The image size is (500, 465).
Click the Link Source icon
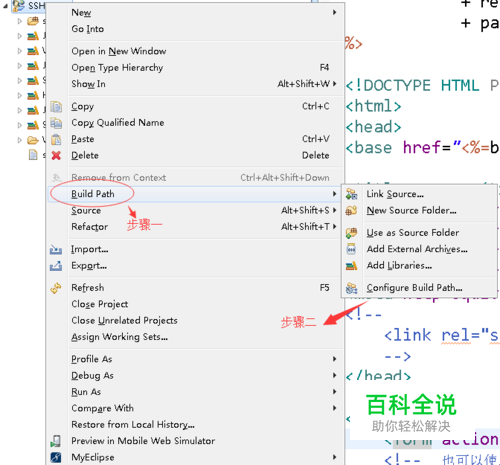[x=351, y=194]
